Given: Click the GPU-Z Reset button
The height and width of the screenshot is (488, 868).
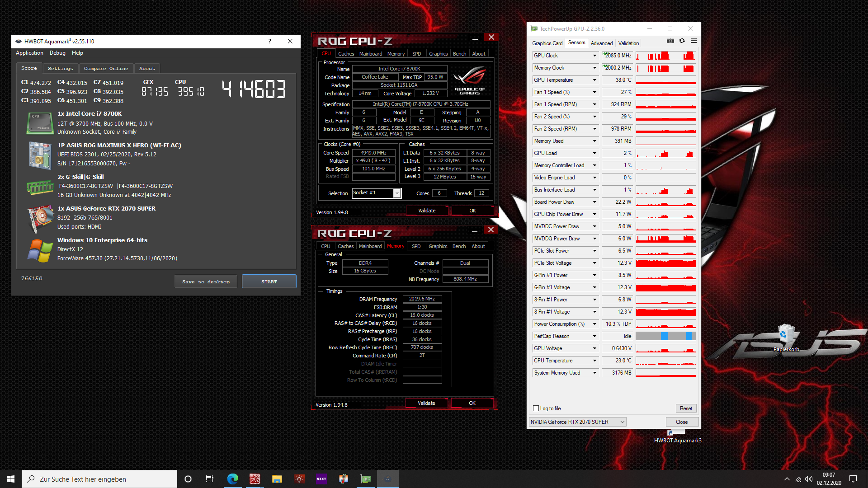Looking at the screenshot, I should point(686,408).
